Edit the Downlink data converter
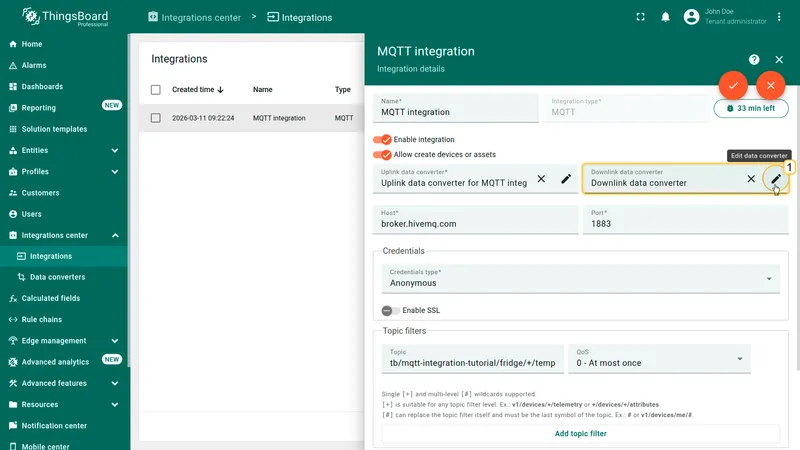Viewport: 800px width, 450px height. 776,179
